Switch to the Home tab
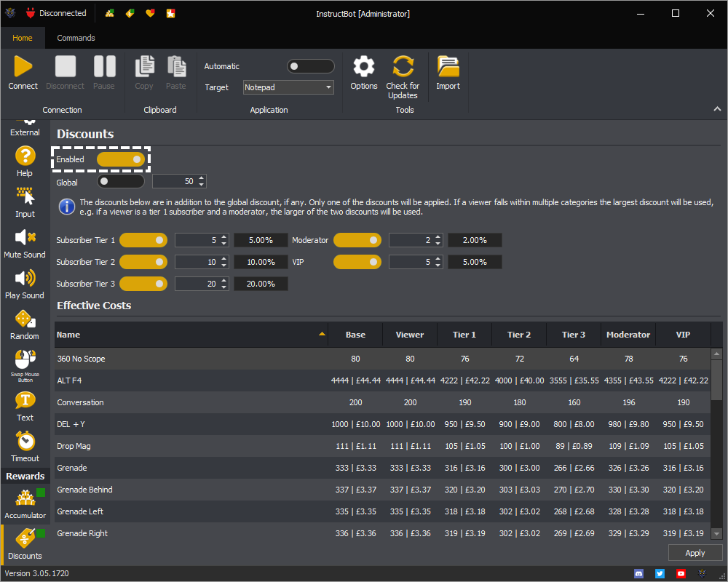The height and width of the screenshot is (582, 728). (x=23, y=38)
